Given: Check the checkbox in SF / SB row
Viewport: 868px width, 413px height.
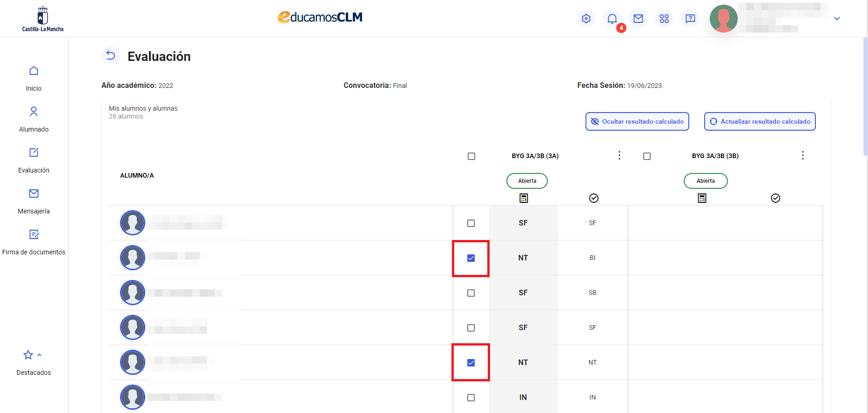Looking at the screenshot, I should (471, 293).
